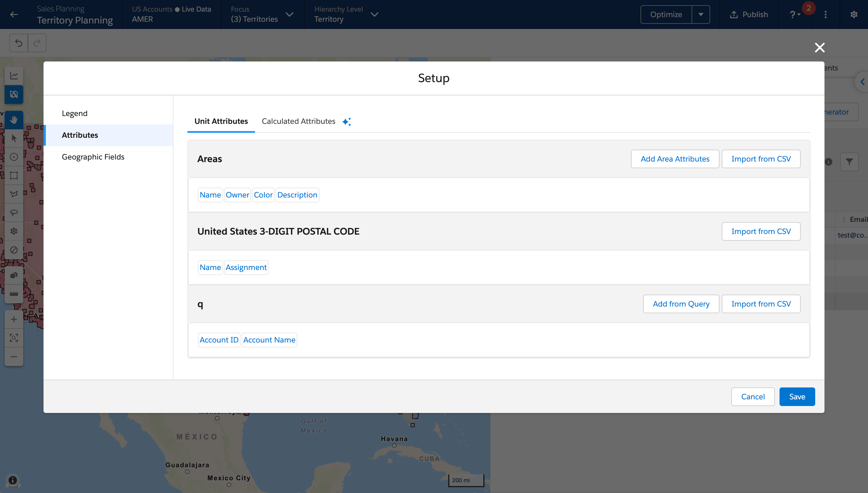The height and width of the screenshot is (493, 868).
Task: Select the Unit Attributes tab
Action: (x=221, y=121)
